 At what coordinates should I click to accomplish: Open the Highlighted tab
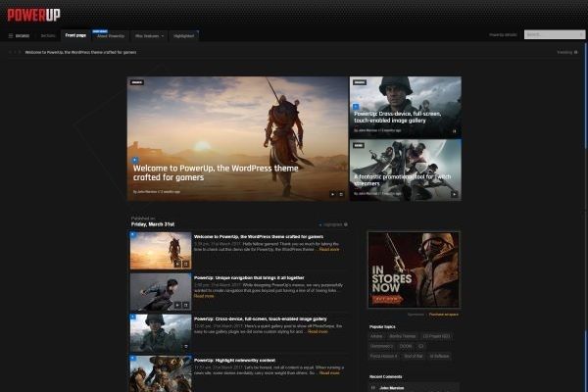(184, 36)
